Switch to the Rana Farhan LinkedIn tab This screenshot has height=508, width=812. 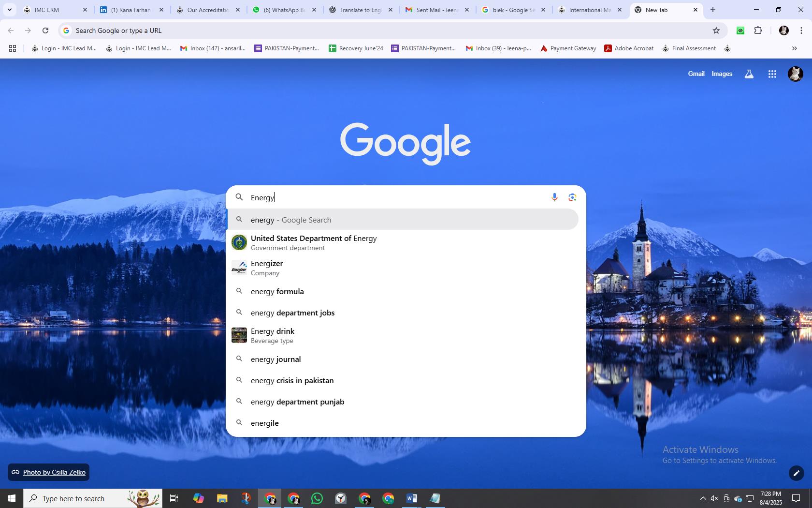[x=131, y=10]
